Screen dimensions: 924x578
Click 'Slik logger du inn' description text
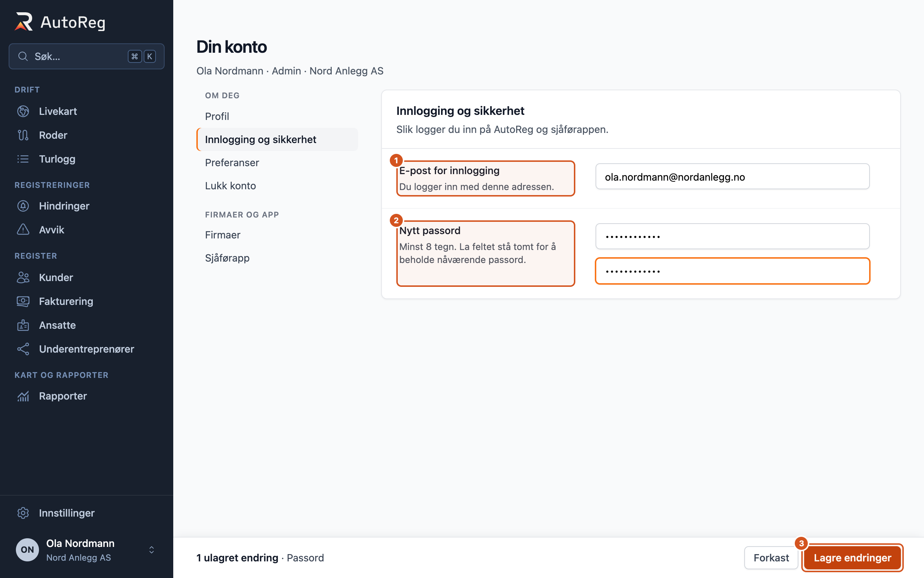502,129
